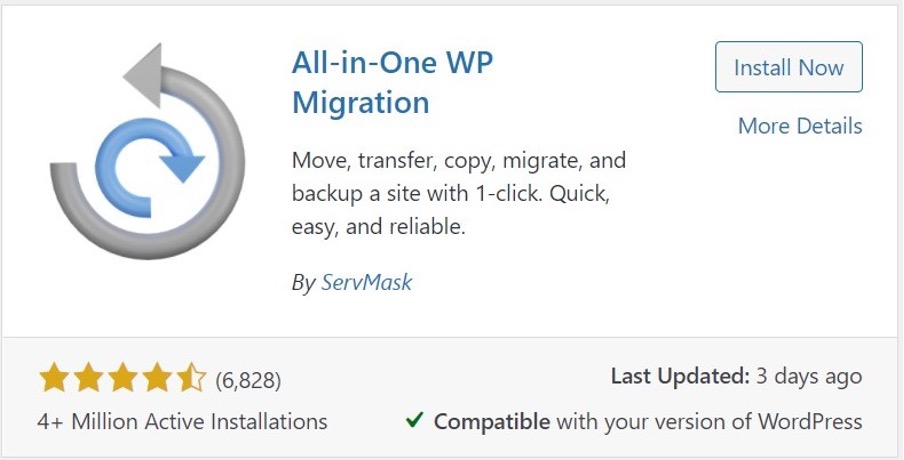
Task: Open the More Details link
Action: tap(799, 126)
